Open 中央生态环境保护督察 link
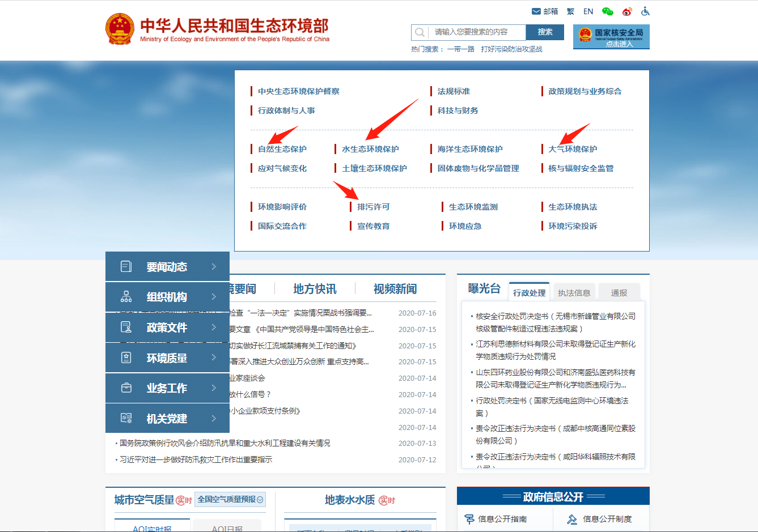 [298, 91]
